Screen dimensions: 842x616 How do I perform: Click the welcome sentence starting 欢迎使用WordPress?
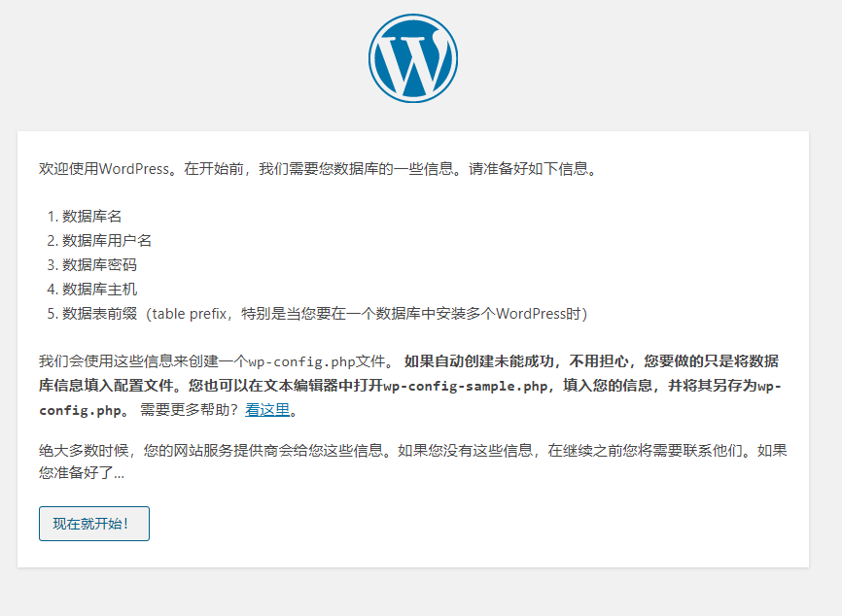point(318,169)
